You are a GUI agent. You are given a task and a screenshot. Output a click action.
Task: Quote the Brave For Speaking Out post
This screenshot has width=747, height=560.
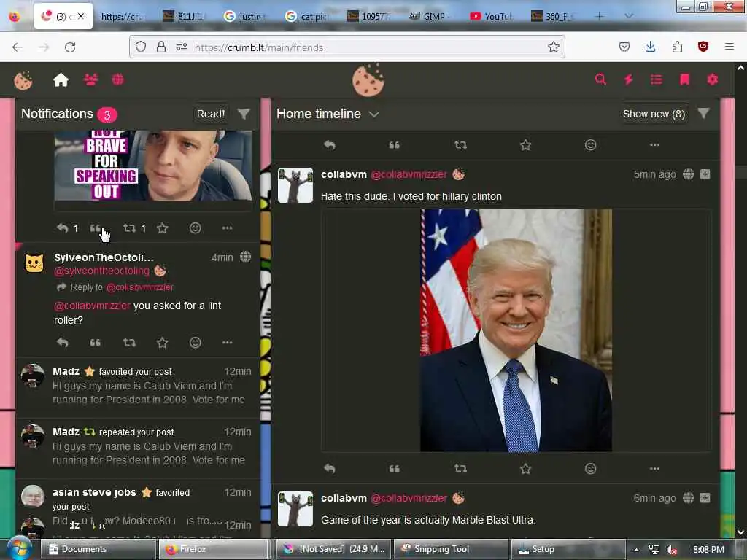pos(96,228)
